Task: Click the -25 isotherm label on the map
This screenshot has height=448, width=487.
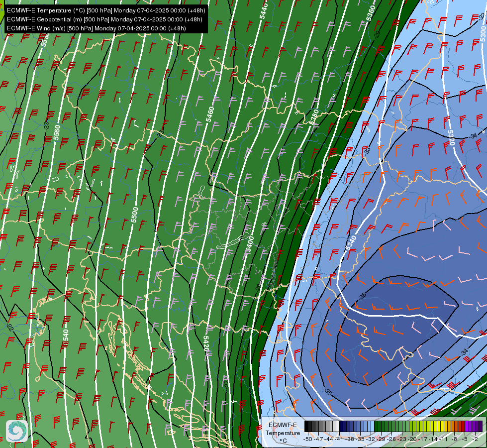Action: tap(160, 134)
